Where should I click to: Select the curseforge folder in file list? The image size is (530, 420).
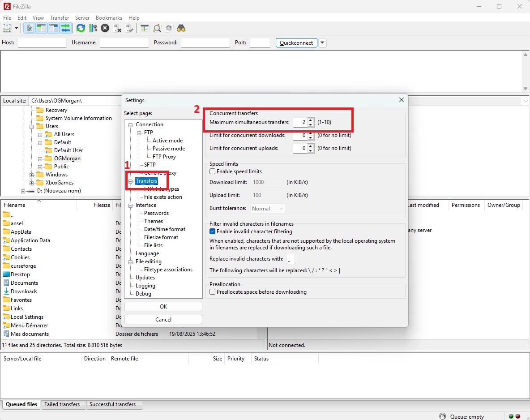pos(23,266)
